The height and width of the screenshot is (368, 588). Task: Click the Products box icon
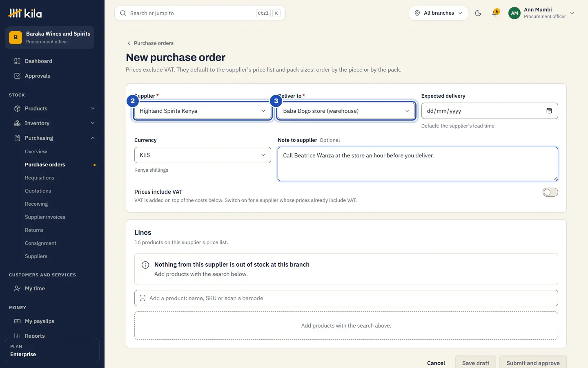tap(17, 108)
